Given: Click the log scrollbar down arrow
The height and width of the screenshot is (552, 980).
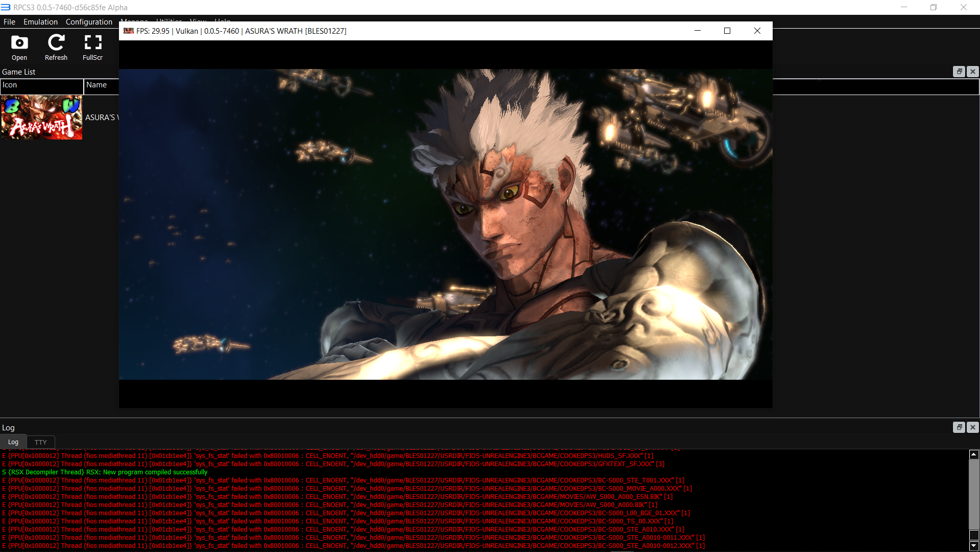Looking at the screenshot, I should [x=973, y=546].
